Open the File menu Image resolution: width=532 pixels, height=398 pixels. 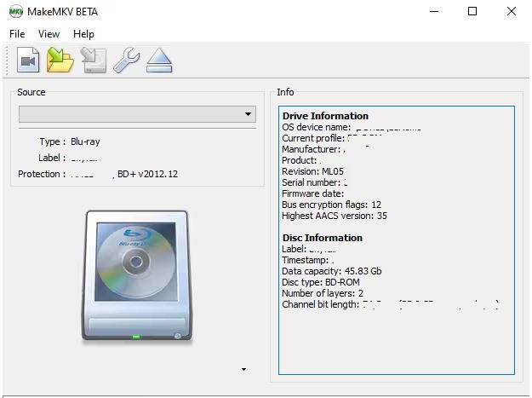(17, 34)
